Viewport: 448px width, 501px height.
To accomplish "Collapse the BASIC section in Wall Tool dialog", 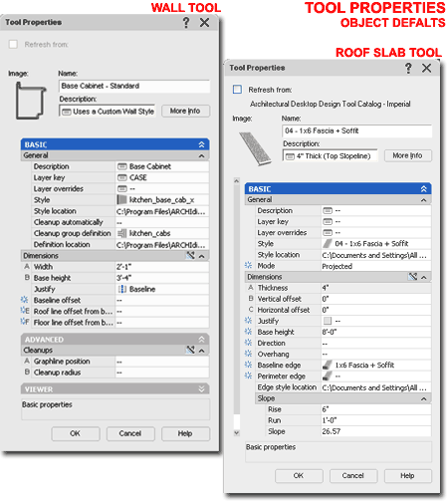I will pyautogui.click(x=201, y=144).
